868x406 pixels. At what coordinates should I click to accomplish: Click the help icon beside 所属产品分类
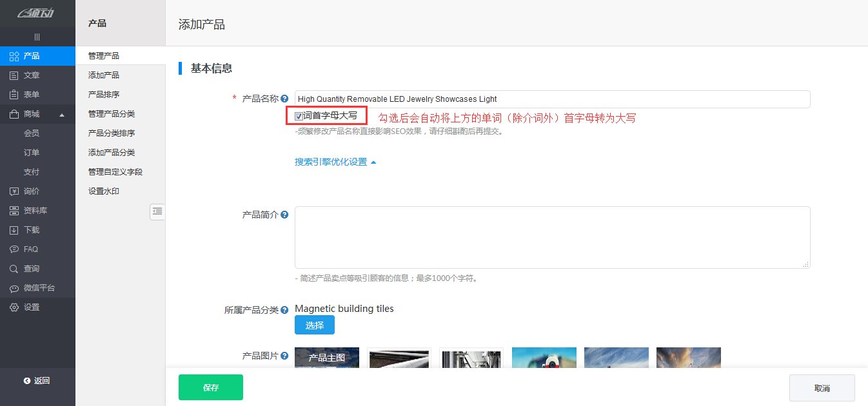tap(284, 310)
